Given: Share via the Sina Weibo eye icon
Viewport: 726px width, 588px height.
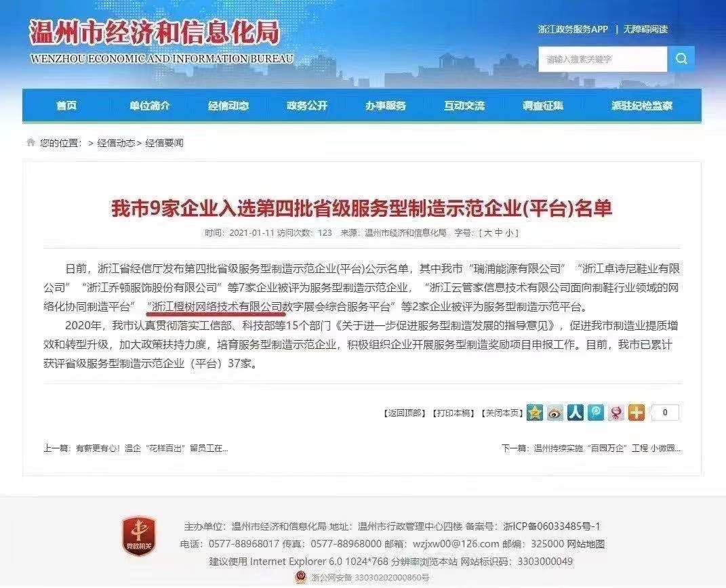Looking at the screenshot, I should click(x=554, y=412).
